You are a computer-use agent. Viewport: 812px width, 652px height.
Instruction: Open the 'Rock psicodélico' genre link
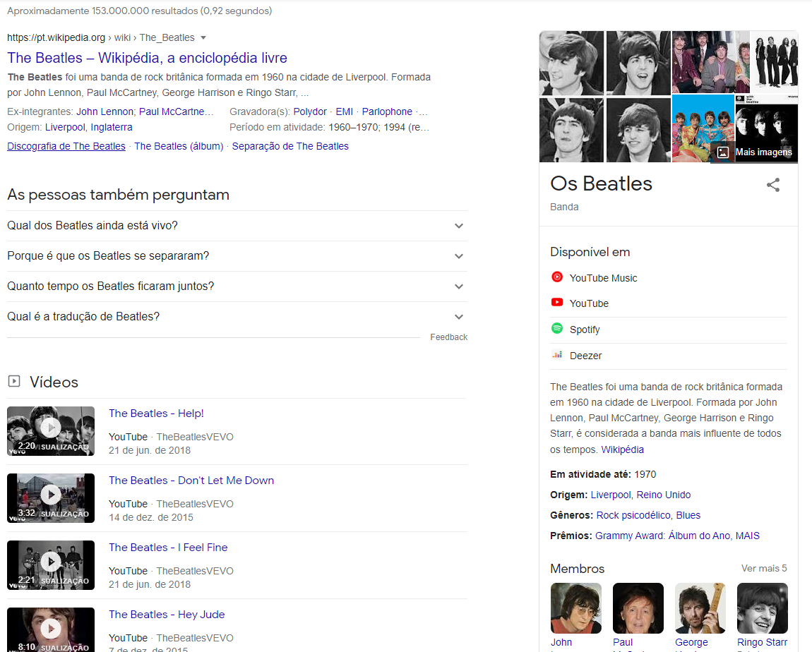[634, 515]
